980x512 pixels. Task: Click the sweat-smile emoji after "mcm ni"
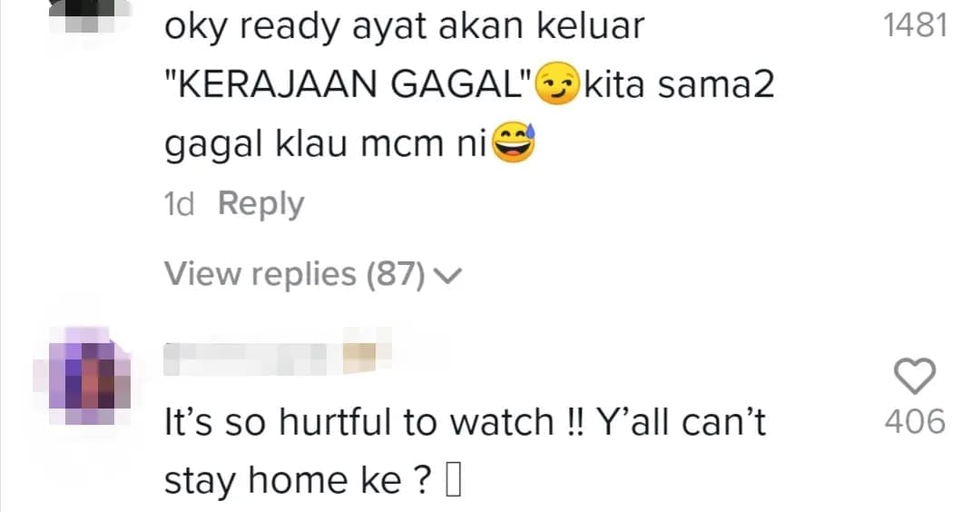513,143
